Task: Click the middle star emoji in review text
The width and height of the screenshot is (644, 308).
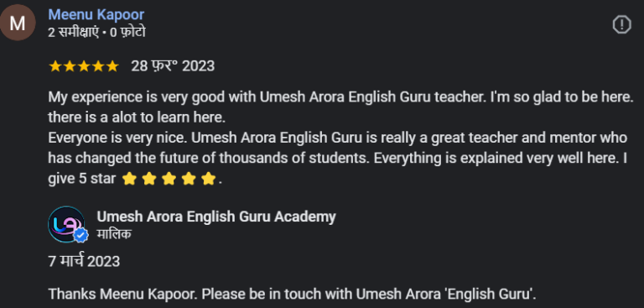Action: pos(169,180)
